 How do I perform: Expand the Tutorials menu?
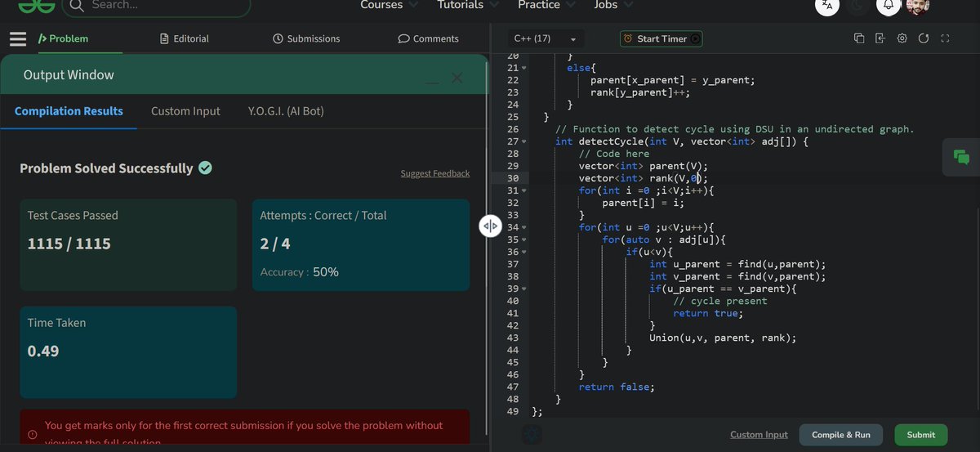[x=469, y=5]
